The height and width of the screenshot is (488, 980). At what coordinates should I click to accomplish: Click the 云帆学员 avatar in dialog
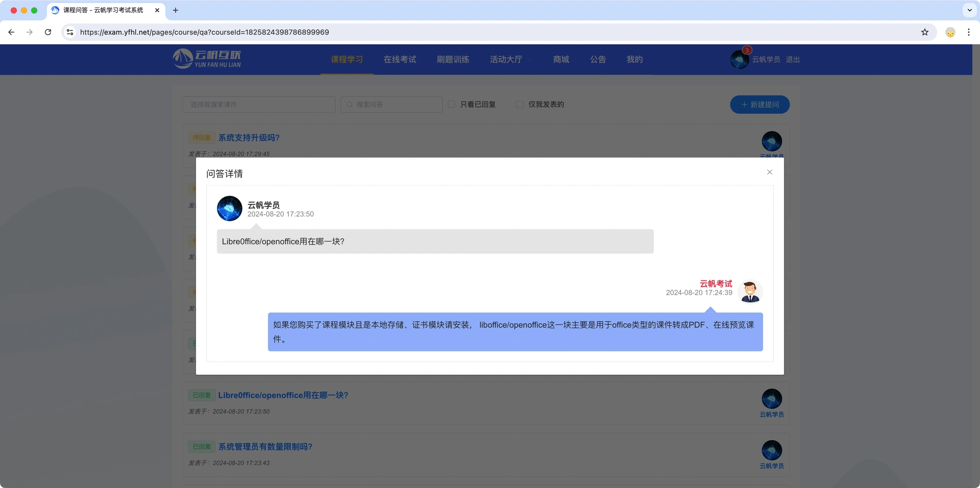click(230, 209)
